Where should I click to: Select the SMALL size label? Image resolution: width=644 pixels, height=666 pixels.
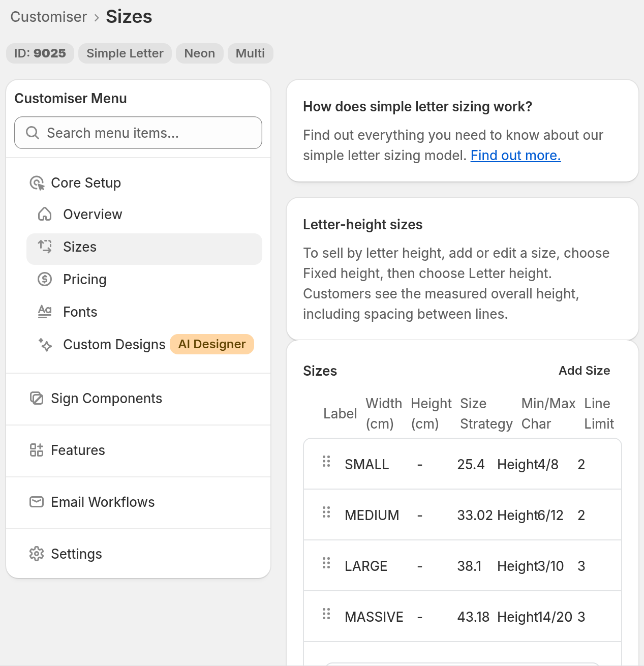pos(367,464)
